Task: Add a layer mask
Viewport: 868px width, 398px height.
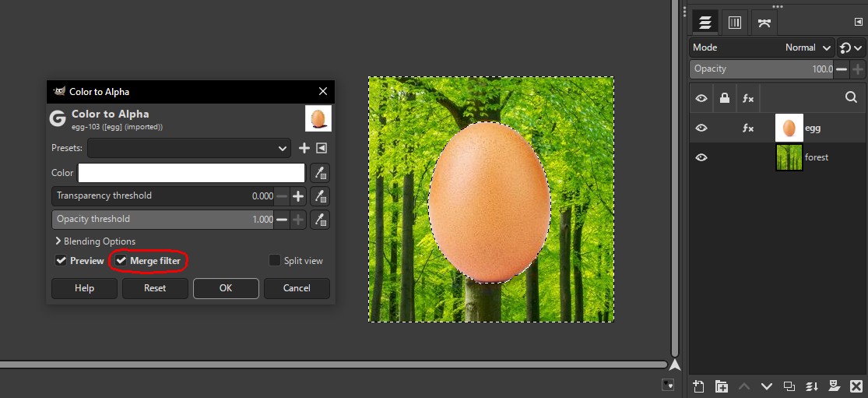Action: [835, 386]
